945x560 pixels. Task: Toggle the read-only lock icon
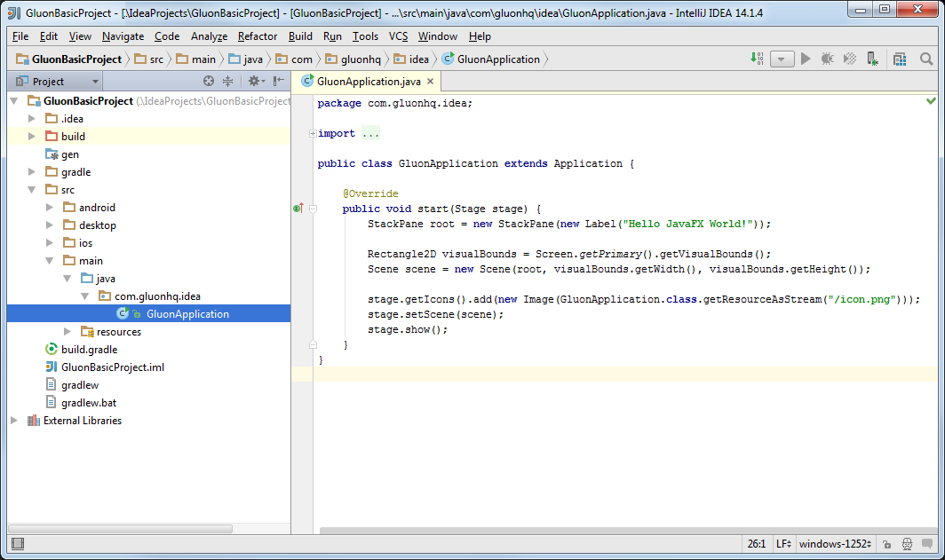887,544
